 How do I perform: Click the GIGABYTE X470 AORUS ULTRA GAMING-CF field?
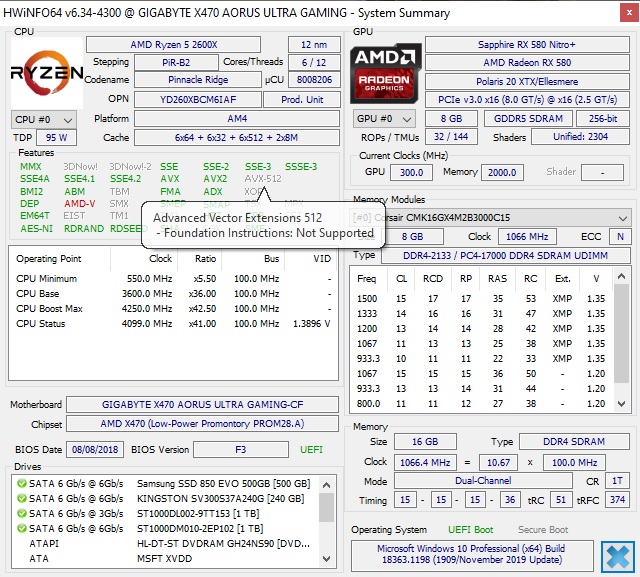pyautogui.click(x=202, y=404)
